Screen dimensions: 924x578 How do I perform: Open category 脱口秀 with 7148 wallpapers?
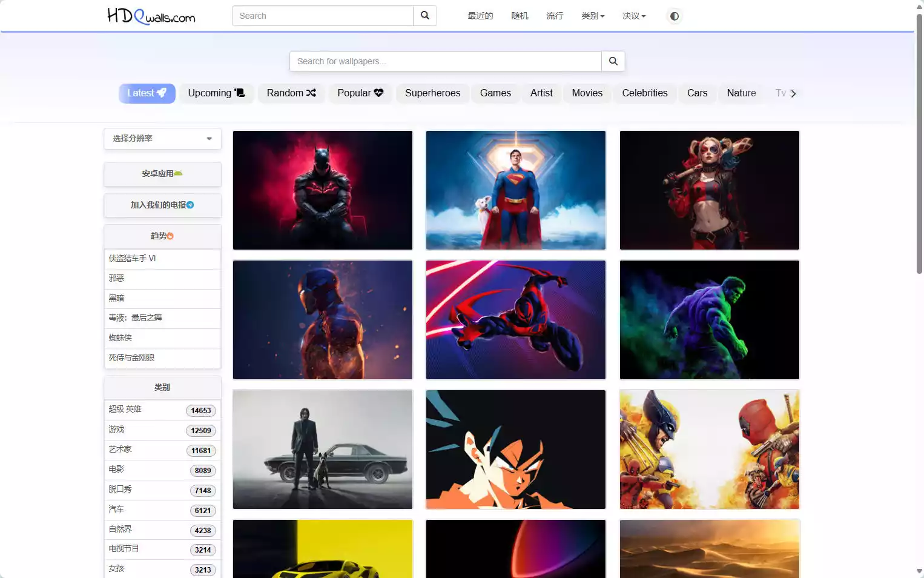162,490
